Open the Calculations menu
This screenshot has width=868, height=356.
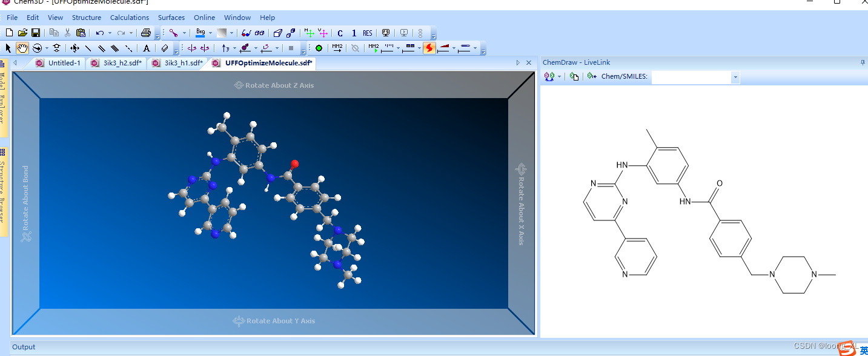[130, 18]
